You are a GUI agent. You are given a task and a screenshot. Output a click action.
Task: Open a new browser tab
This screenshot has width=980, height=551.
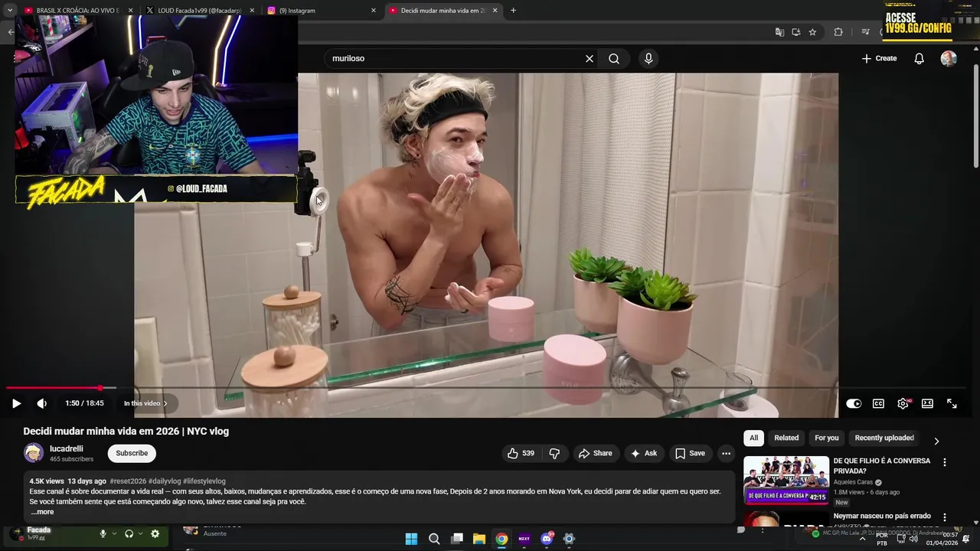pos(513,11)
